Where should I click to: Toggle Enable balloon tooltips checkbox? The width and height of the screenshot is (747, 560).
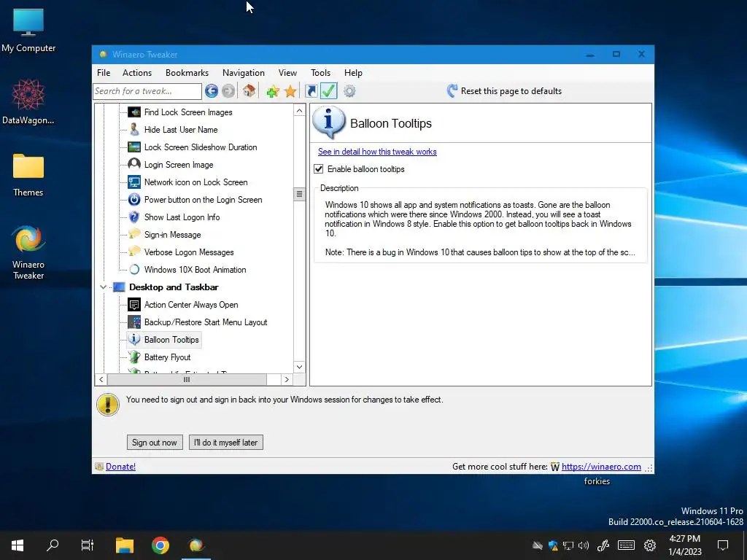point(319,169)
